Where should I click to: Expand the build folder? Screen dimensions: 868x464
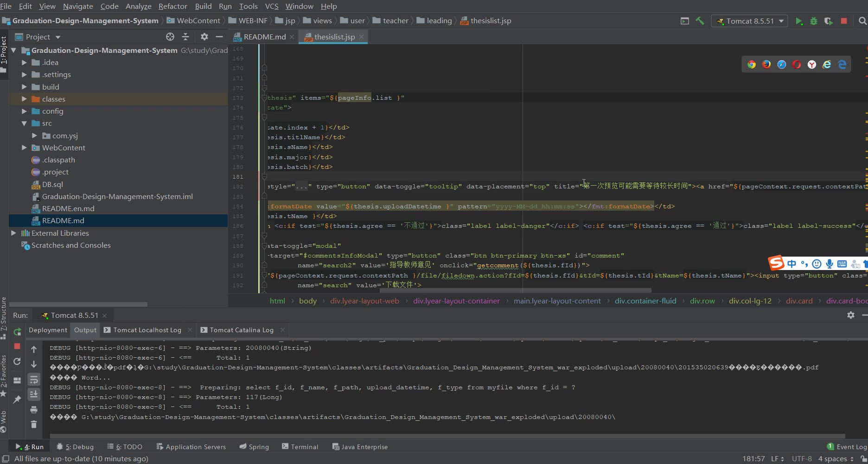point(24,87)
